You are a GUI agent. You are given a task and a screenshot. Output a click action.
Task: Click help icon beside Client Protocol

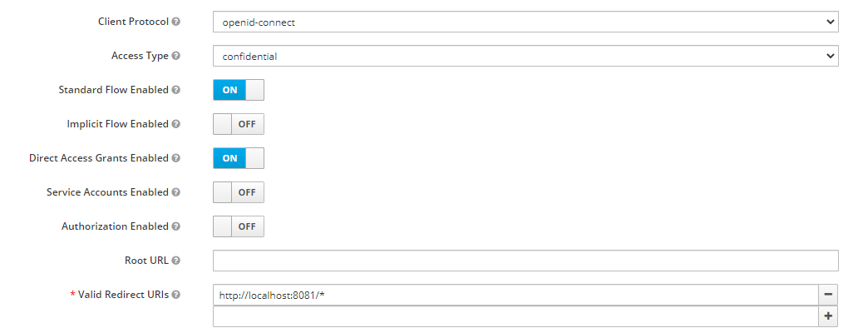[175, 22]
